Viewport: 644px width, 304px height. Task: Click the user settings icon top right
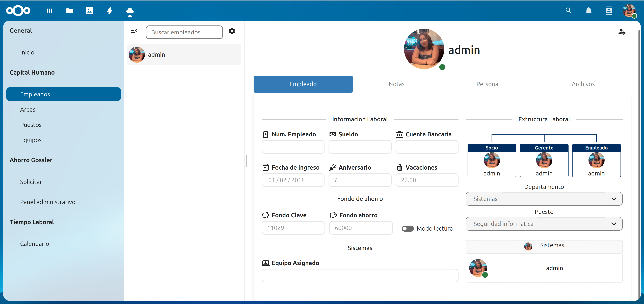pyautogui.click(x=622, y=32)
